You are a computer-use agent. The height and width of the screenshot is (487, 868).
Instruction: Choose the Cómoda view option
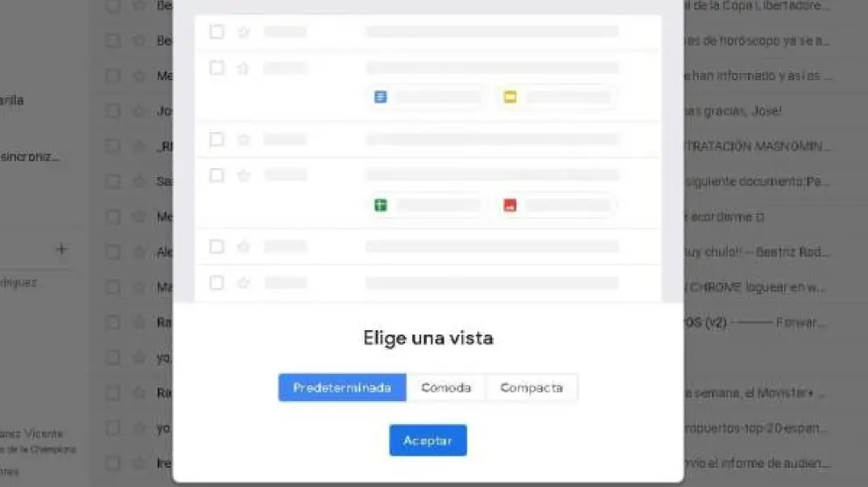[445, 387]
